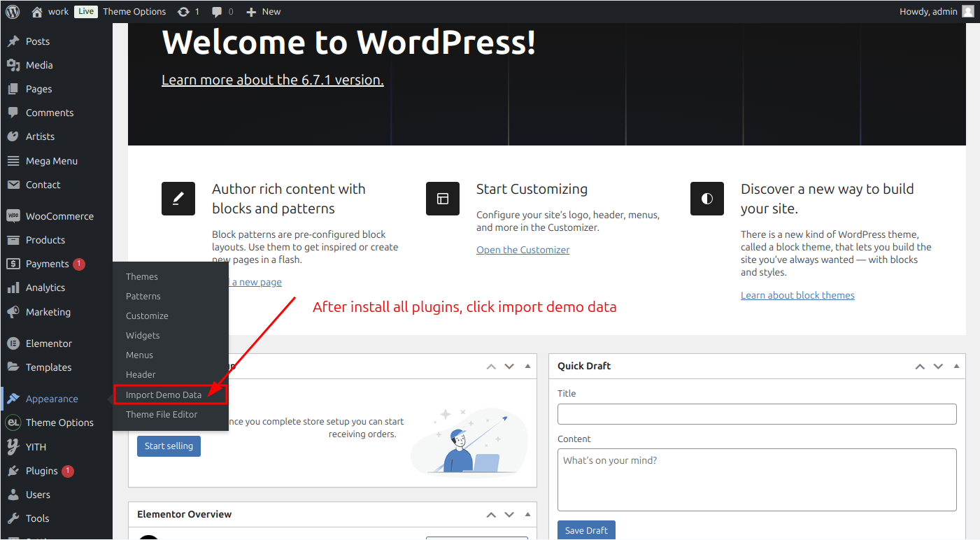The height and width of the screenshot is (540, 980).
Task: Click the Quick Draft Title field
Action: click(x=757, y=414)
